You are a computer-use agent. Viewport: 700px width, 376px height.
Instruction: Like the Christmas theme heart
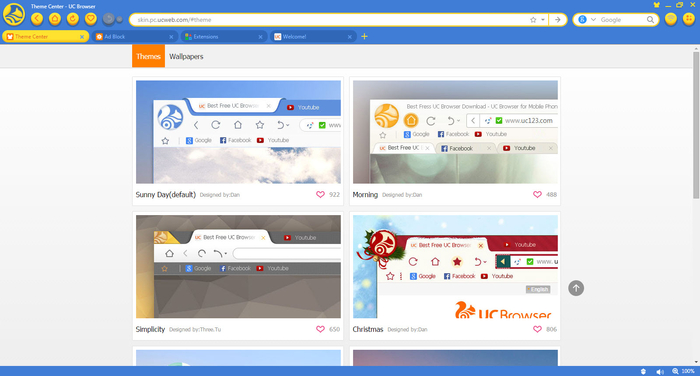537,329
